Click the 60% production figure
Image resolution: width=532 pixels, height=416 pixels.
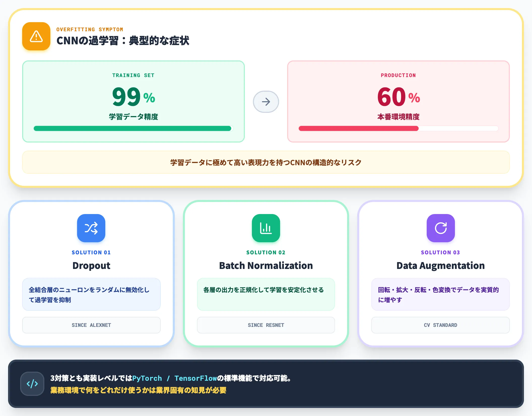click(x=398, y=97)
